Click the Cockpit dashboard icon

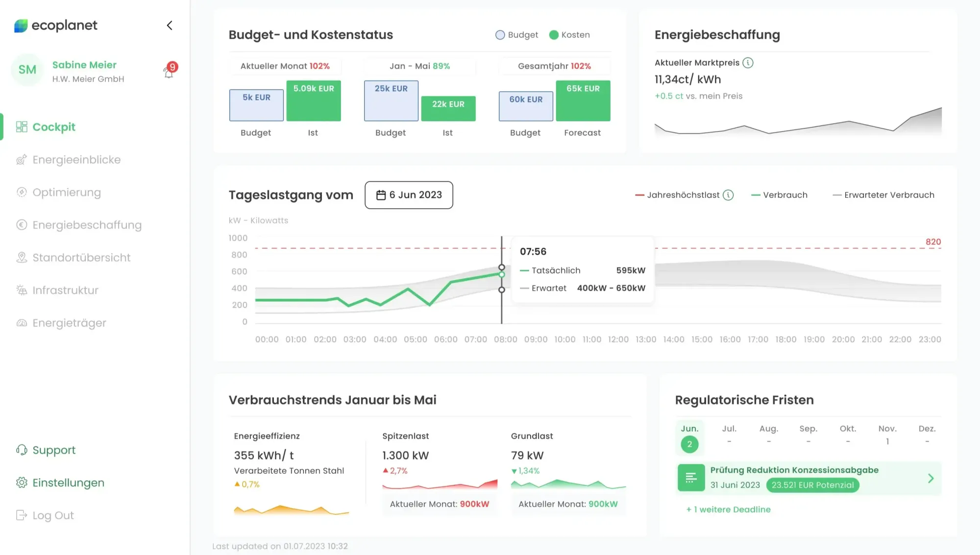(22, 127)
